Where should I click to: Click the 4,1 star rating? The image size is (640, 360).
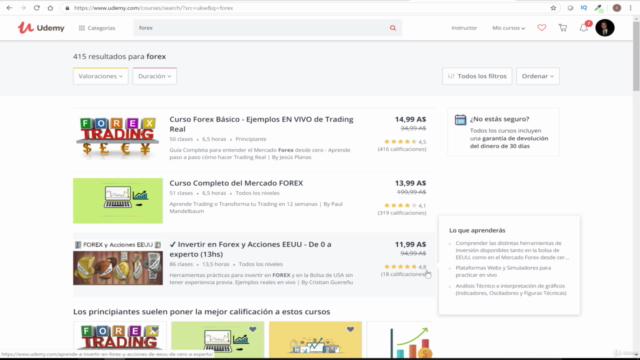[405, 205]
